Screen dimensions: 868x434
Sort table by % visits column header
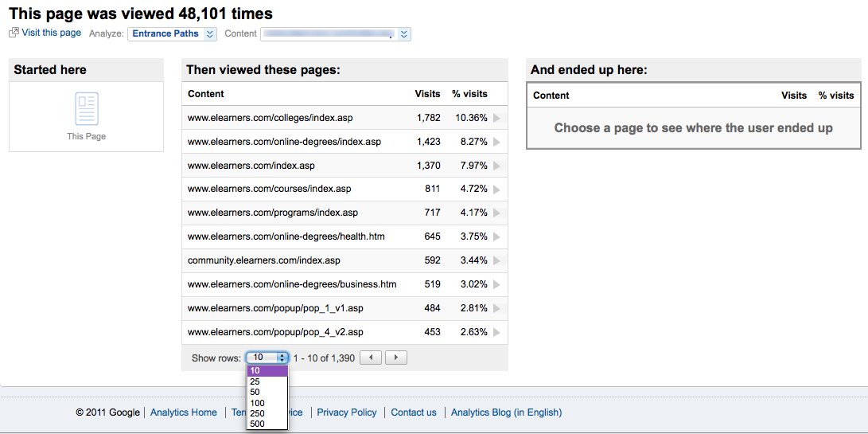[x=469, y=94]
